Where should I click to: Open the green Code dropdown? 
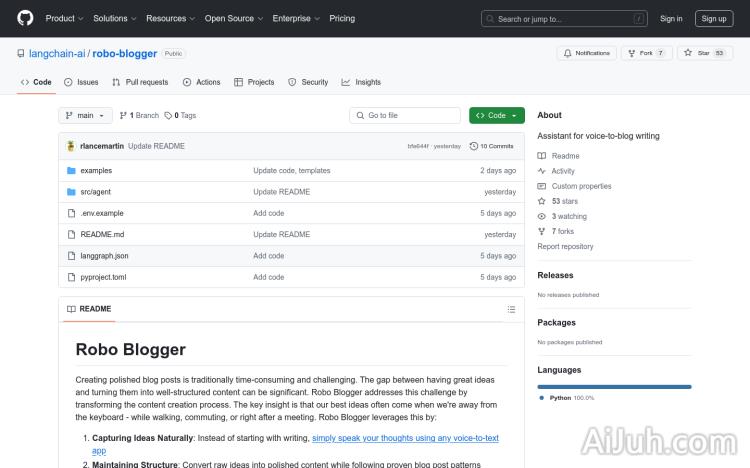pyautogui.click(x=496, y=115)
